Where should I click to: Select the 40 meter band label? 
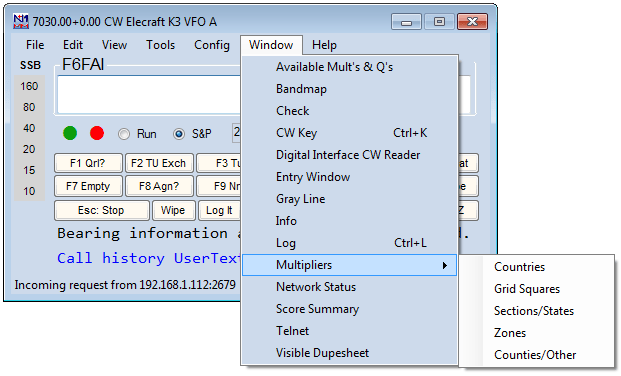point(29,128)
